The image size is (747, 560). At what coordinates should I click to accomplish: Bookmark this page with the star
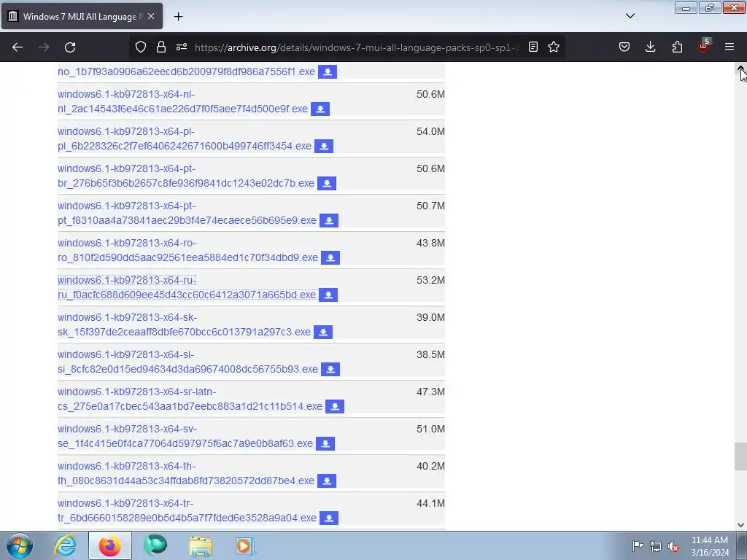coord(554,47)
